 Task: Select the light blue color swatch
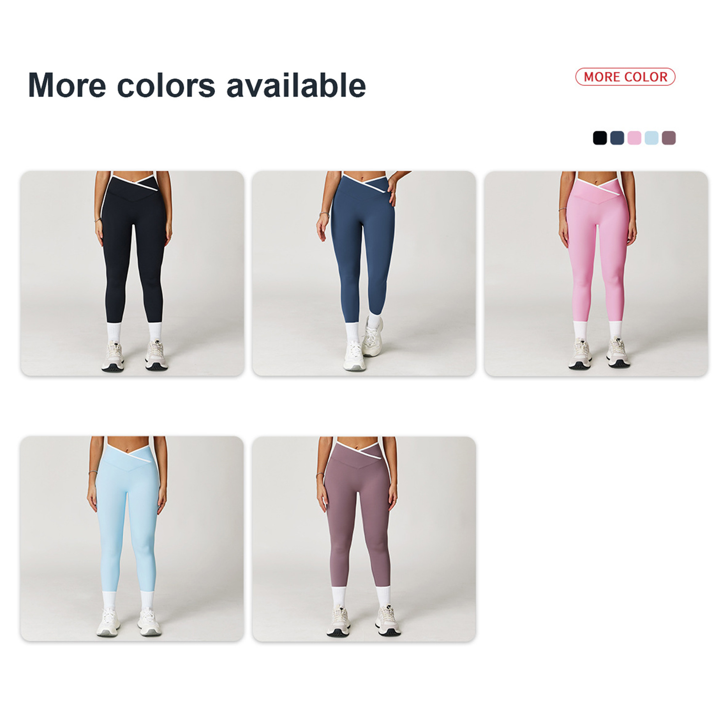point(651,138)
